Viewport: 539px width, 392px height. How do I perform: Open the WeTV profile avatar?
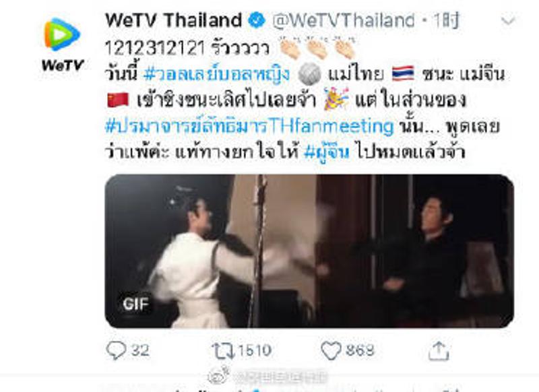coord(62,44)
